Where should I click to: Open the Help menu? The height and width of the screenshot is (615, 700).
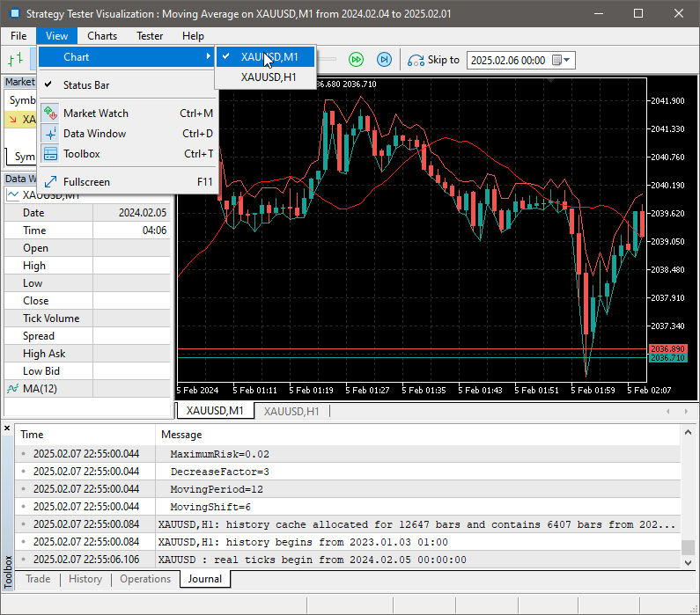pos(193,36)
